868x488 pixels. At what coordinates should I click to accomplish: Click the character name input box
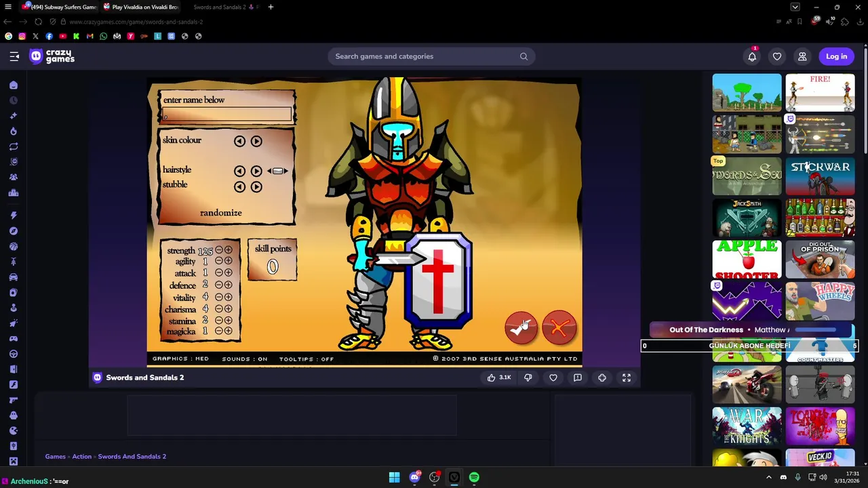[x=227, y=115]
